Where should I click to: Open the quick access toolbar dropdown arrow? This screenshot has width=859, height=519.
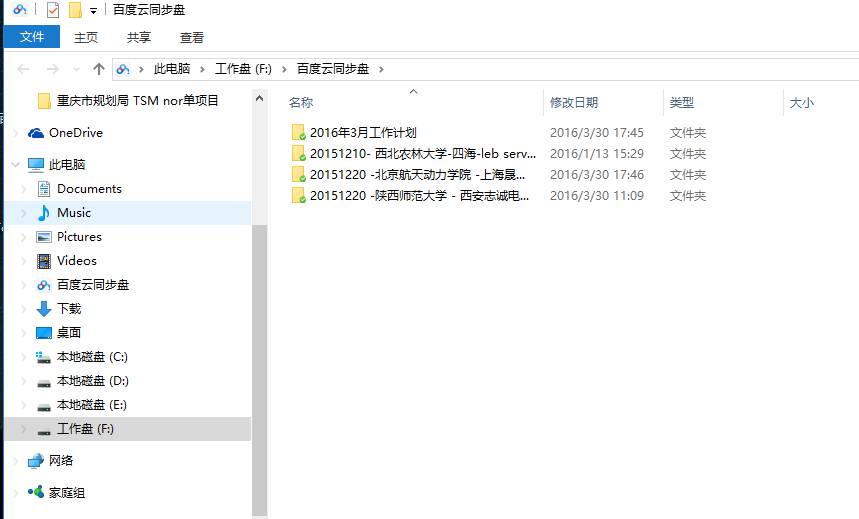click(x=94, y=10)
